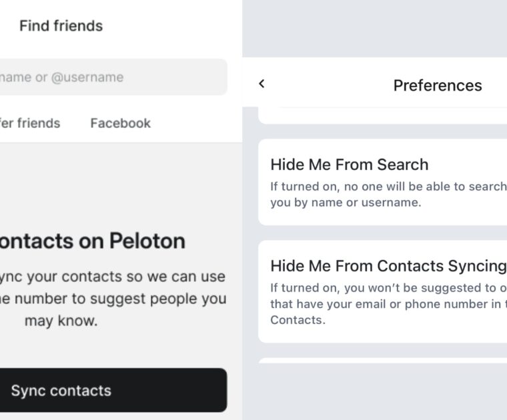Click the empty space right of the Facebook tab
The image size is (507, 420).
click(x=197, y=123)
